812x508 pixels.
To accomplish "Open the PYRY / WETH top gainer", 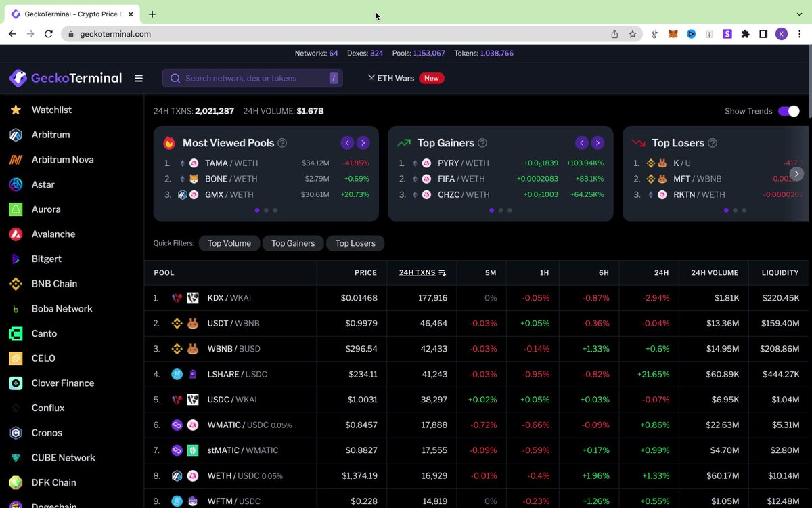I will (501, 163).
